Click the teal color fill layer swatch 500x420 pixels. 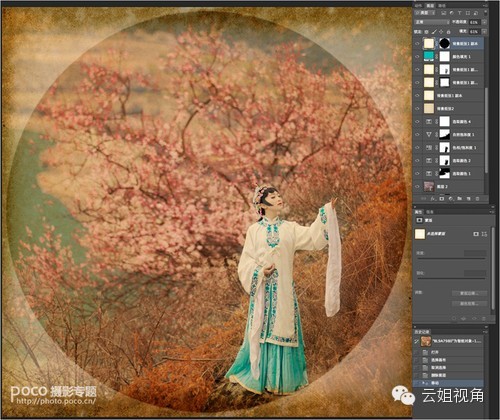429,57
